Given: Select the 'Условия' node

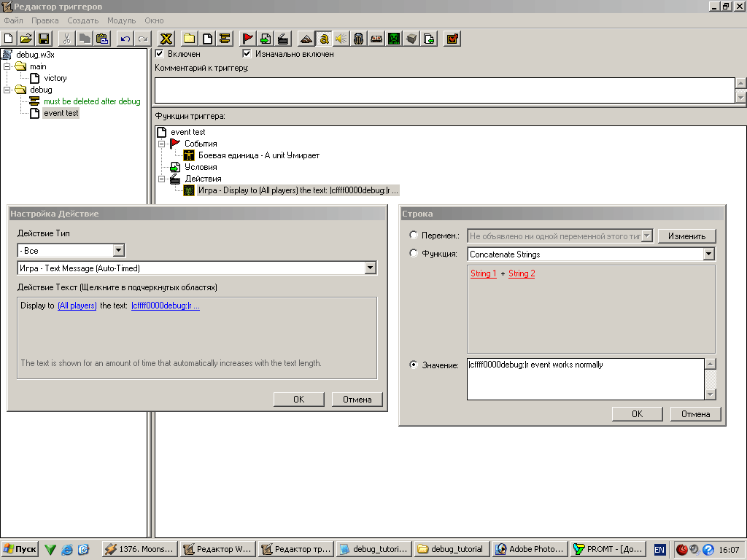Looking at the screenshot, I should point(201,167).
